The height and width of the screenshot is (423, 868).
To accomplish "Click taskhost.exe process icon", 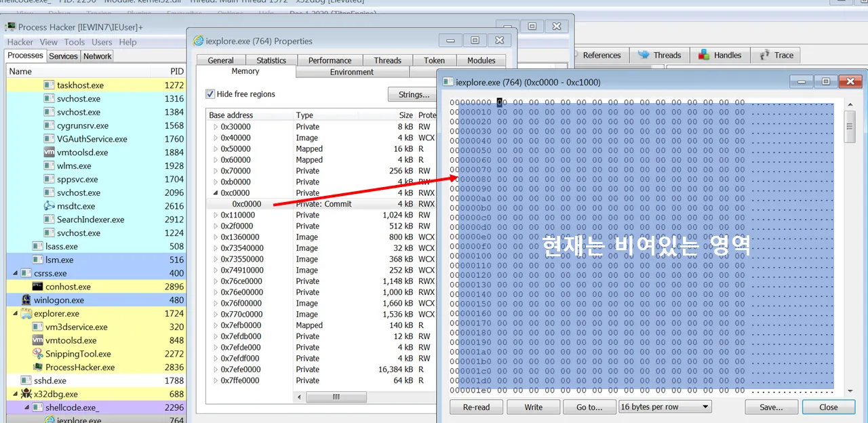I will (x=49, y=85).
